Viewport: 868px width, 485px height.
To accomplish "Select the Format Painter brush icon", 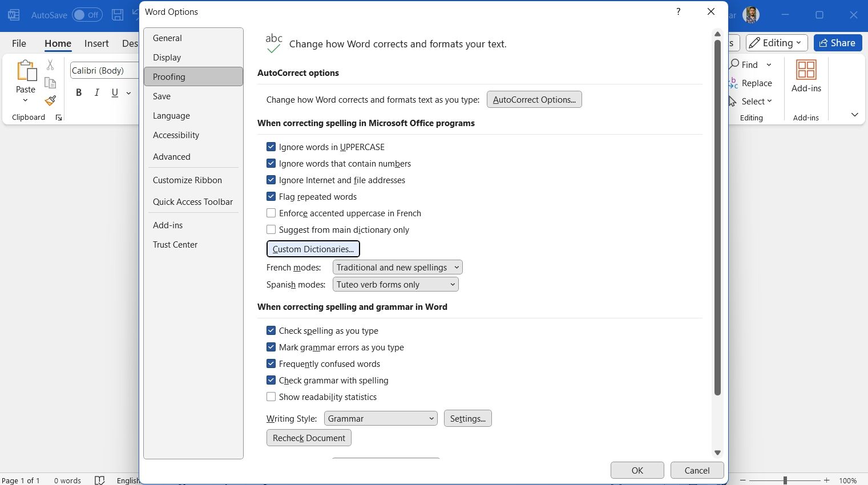I will click(x=50, y=101).
